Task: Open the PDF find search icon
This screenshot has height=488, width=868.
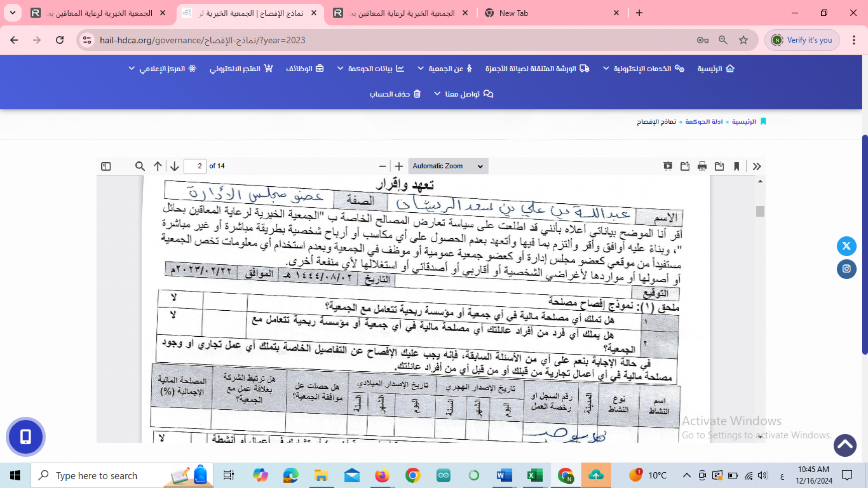Action: click(140, 166)
